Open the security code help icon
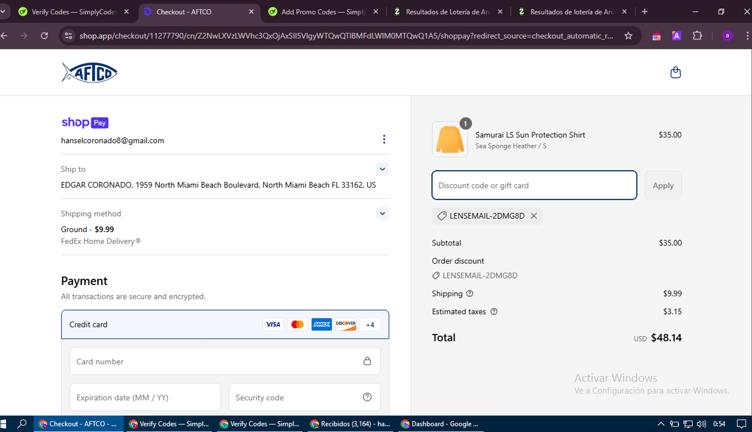Screen dimensions: 752x432 click(367, 397)
